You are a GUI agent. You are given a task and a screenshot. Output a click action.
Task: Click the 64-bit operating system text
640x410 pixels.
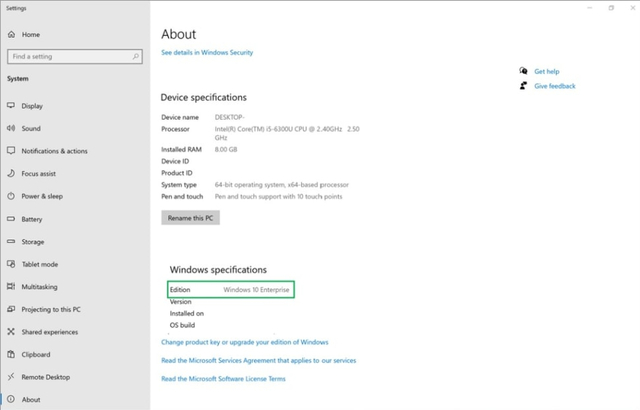pos(282,185)
